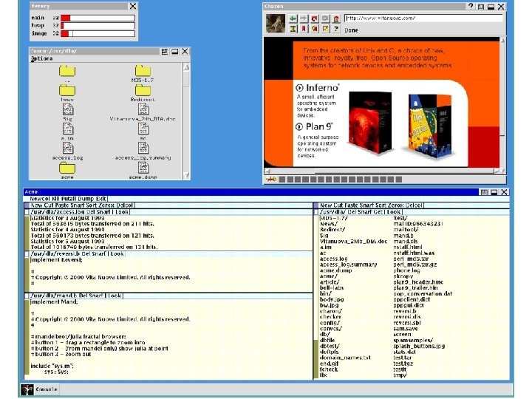Select the a.im file icon
The height and width of the screenshot is (399, 532).
click(67, 129)
